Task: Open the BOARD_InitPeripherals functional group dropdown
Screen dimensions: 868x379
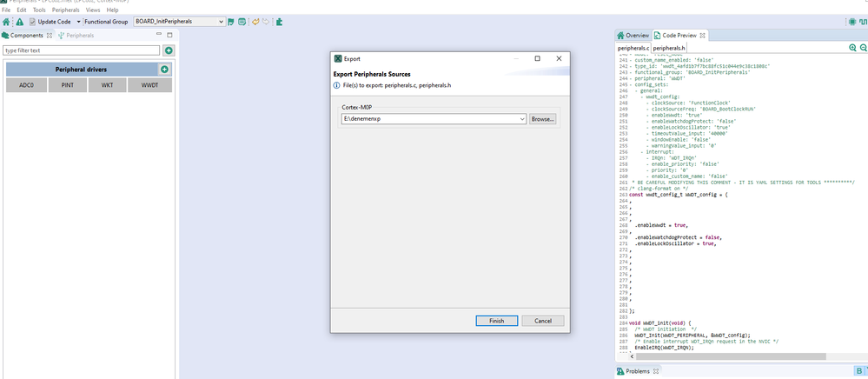Action: pyautogui.click(x=179, y=22)
